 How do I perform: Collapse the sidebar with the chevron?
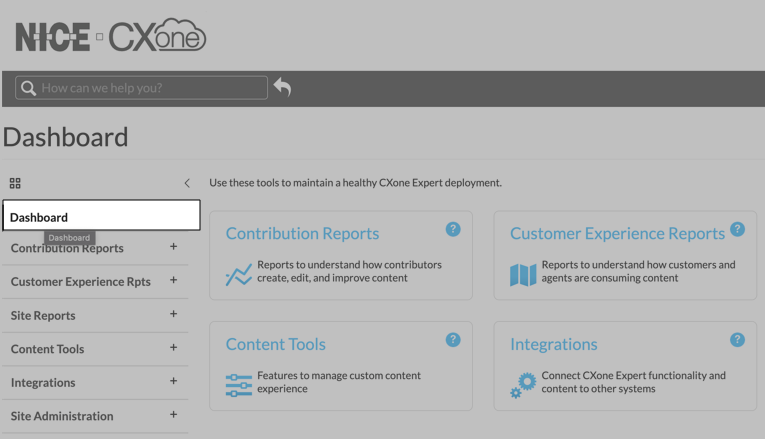tap(187, 184)
